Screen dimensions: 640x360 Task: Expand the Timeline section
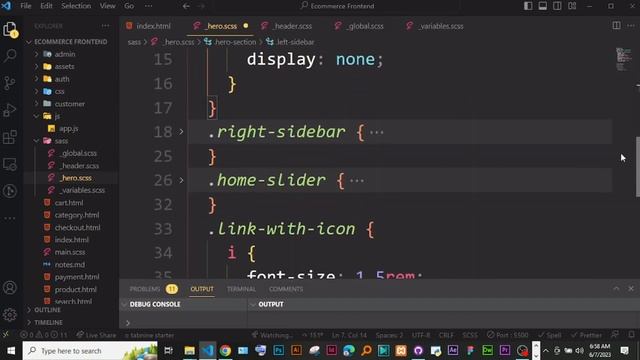(48, 322)
